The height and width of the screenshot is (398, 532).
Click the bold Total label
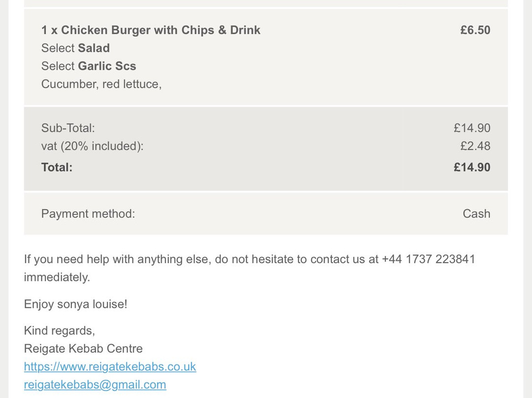click(57, 167)
